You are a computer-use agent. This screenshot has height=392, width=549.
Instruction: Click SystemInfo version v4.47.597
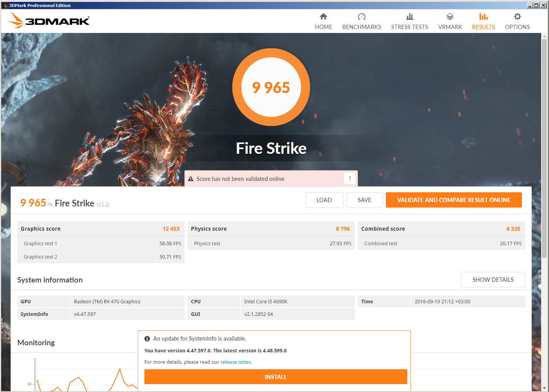click(x=85, y=314)
